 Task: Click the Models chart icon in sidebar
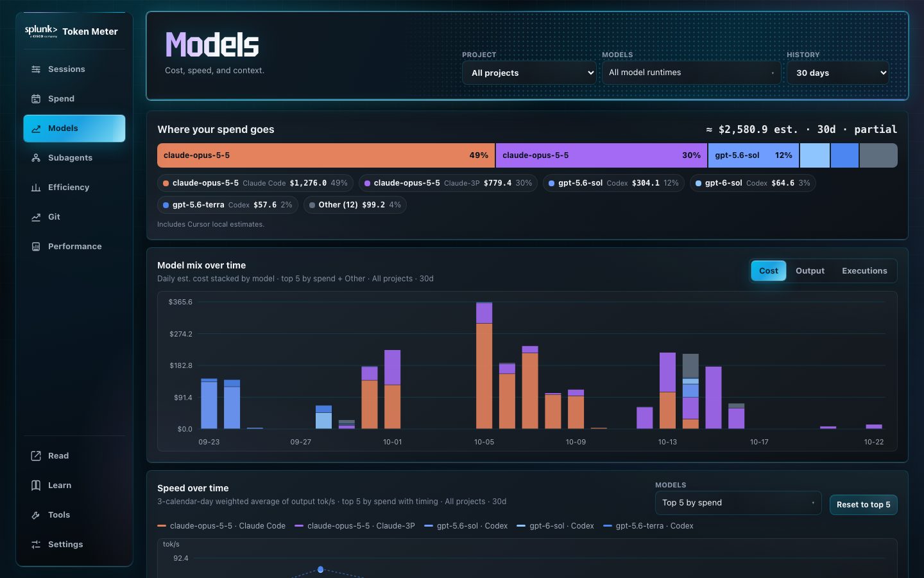36,128
